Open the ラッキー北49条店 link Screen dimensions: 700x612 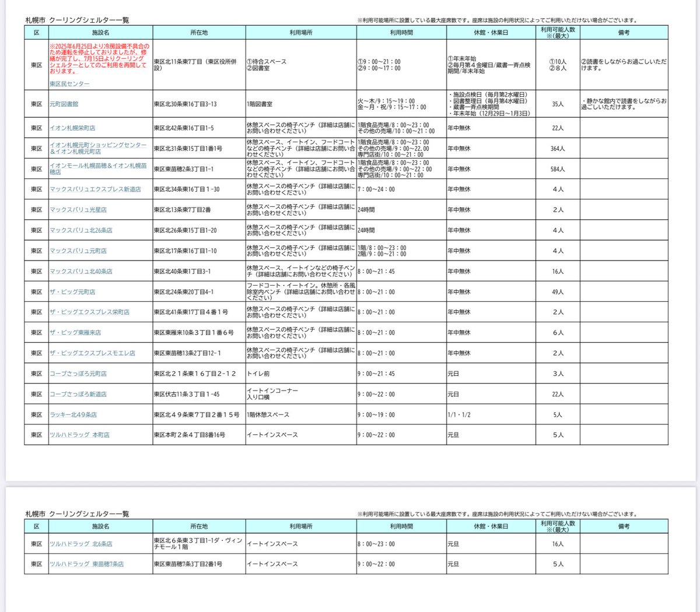click(73, 414)
